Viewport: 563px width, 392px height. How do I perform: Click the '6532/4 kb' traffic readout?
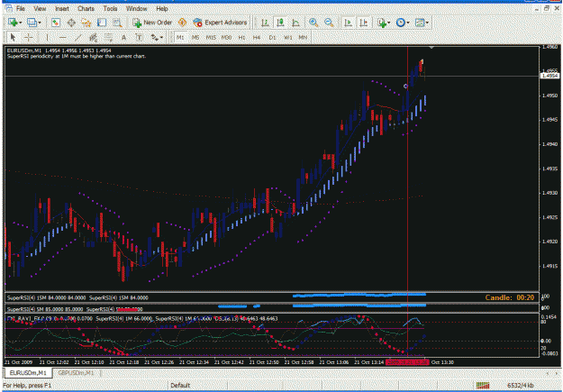tap(522, 386)
